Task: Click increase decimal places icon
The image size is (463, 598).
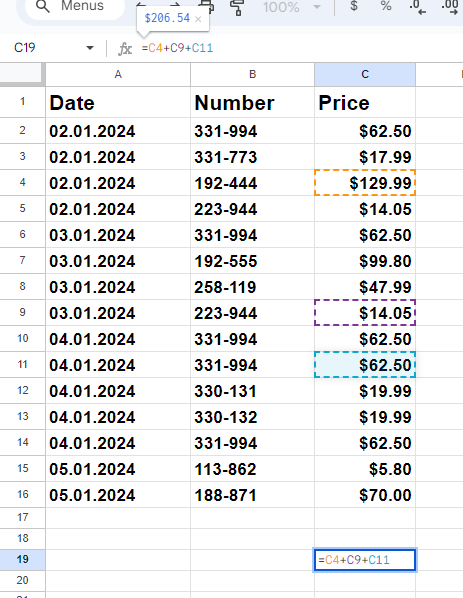Action: tap(450, 7)
